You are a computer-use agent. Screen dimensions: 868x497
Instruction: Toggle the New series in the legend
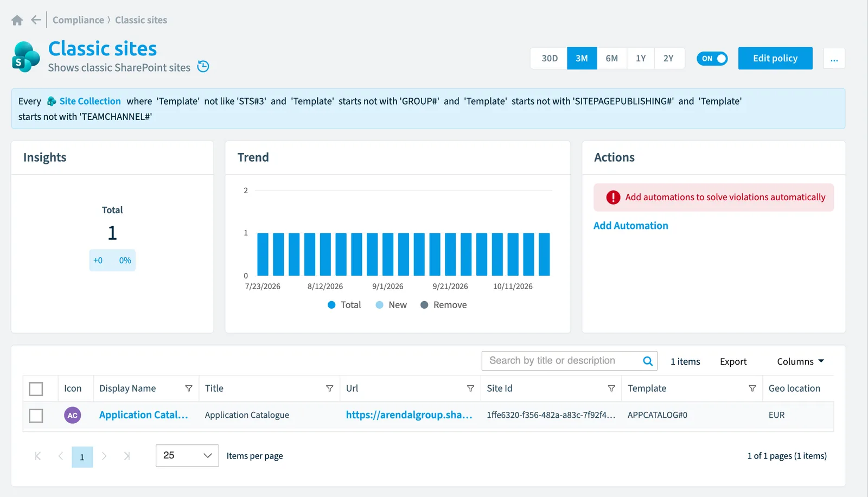[x=391, y=305]
